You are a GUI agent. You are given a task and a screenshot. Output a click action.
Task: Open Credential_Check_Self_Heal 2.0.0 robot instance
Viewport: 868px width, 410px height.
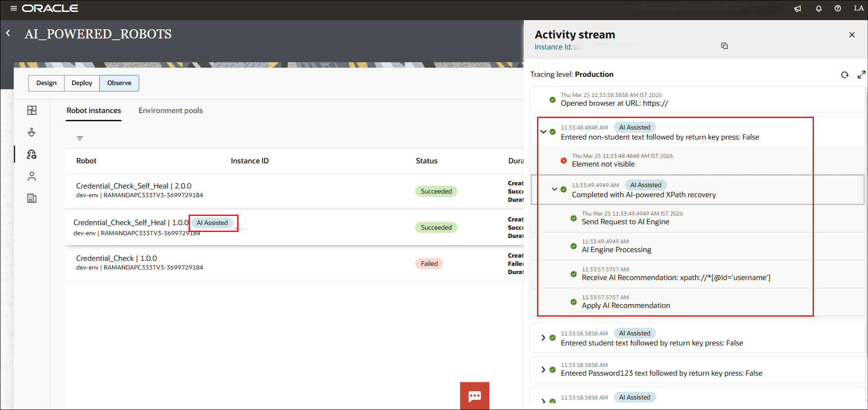(134, 186)
